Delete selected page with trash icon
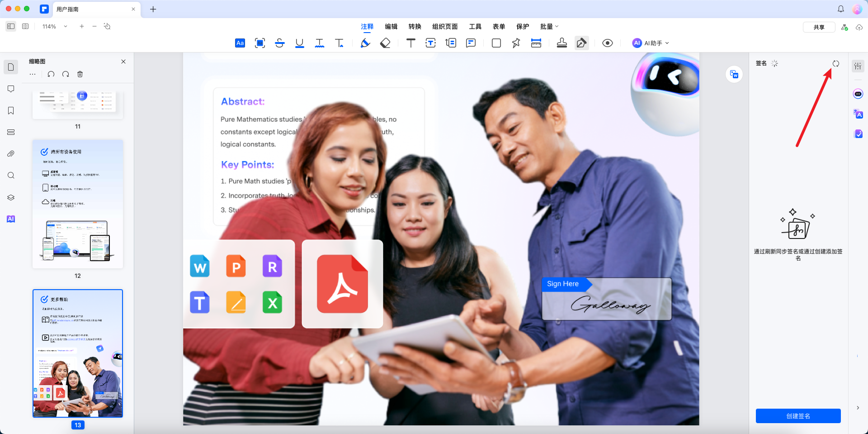This screenshot has height=434, width=868. [x=80, y=74]
